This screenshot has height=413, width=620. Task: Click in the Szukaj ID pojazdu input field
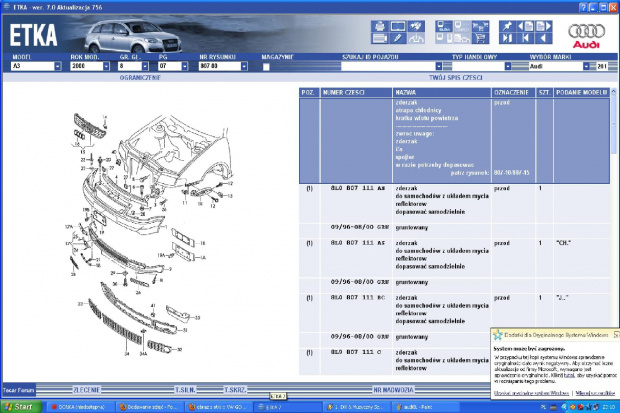click(x=388, y=66)
